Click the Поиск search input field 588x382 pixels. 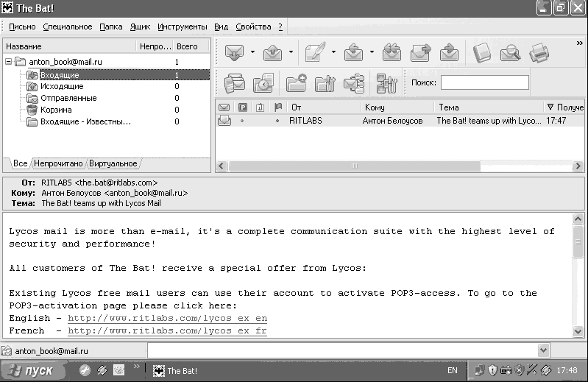[484, 82]
